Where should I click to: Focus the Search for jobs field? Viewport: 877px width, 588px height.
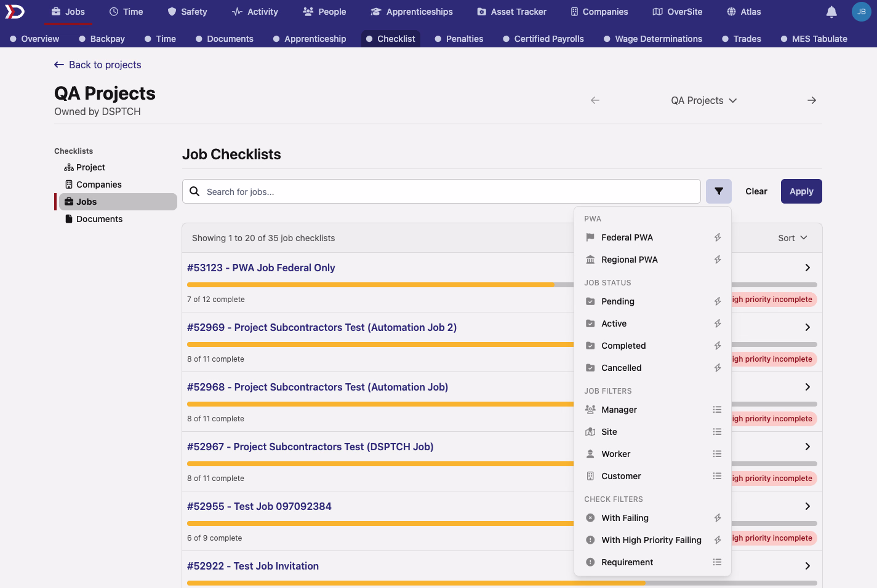click(441, 191)
